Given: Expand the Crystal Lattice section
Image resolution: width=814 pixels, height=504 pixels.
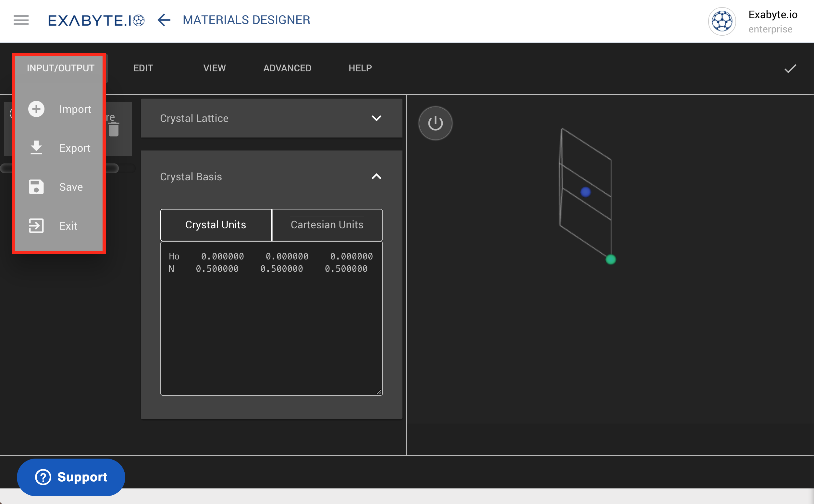Looking at the screenshot, I should pyautogui.click(x=376, y=118).
